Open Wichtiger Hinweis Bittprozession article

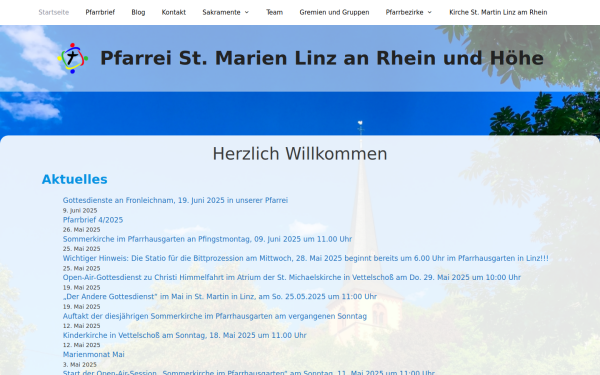point(306,258)
